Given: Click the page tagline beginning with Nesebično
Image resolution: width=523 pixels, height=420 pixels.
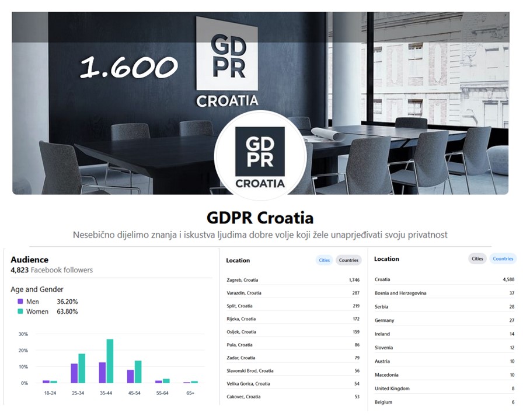Looking at the screenshot, I should [260, 235].
